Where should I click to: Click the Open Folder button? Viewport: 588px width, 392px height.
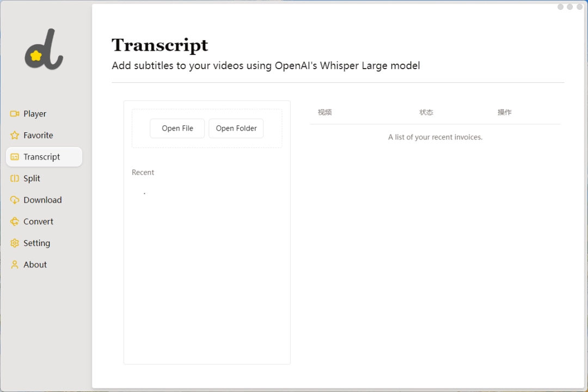[x=236, y=128]
